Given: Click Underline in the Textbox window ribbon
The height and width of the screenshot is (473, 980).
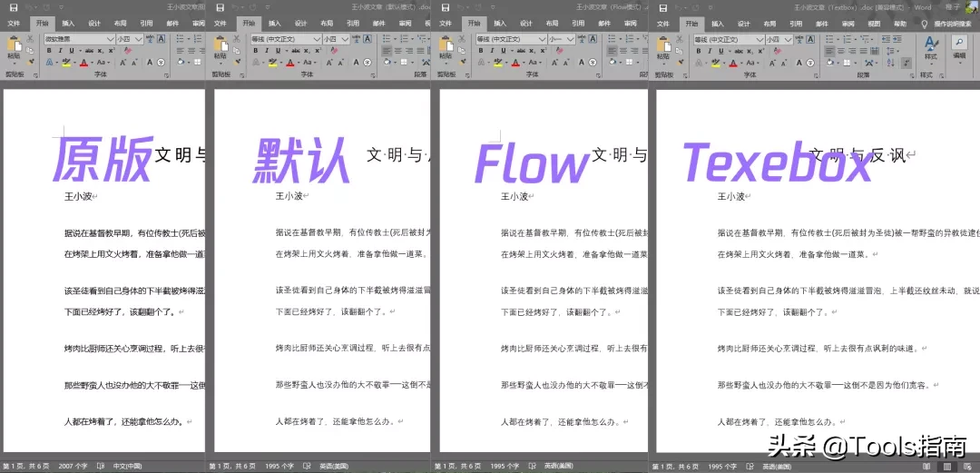Looking at the screenshot, I should coord(721,51).
